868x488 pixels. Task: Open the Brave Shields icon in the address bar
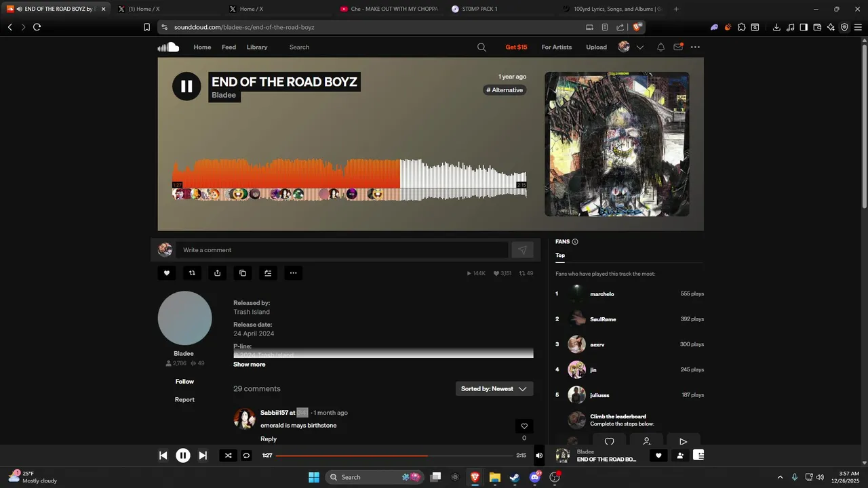coord(637,27)
